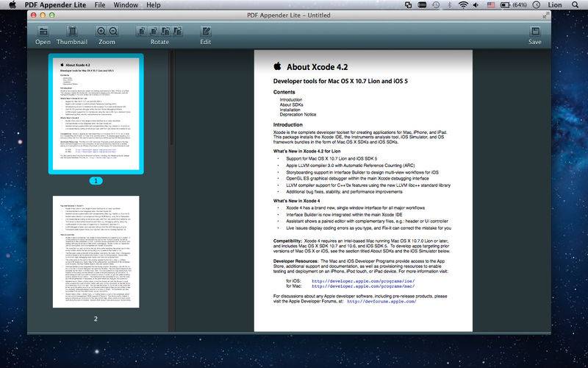Viewport: 588px width, 368px height.
Task: Open the Lion user menu
Action: pyautogui.click(x=555, y=5)
